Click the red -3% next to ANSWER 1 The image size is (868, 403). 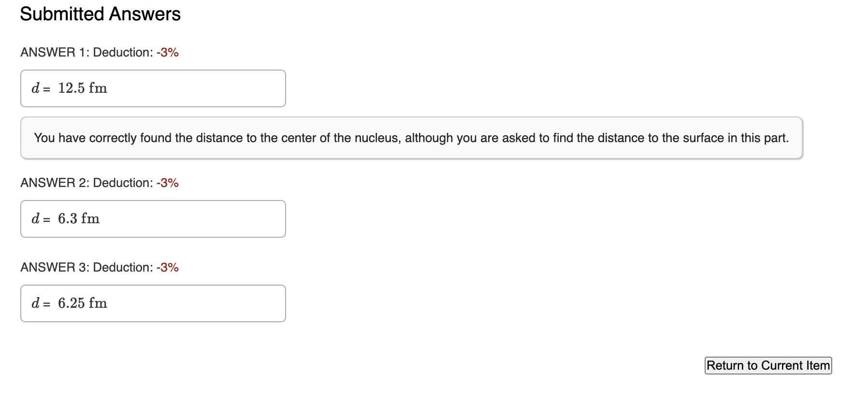tap(168, 52)
